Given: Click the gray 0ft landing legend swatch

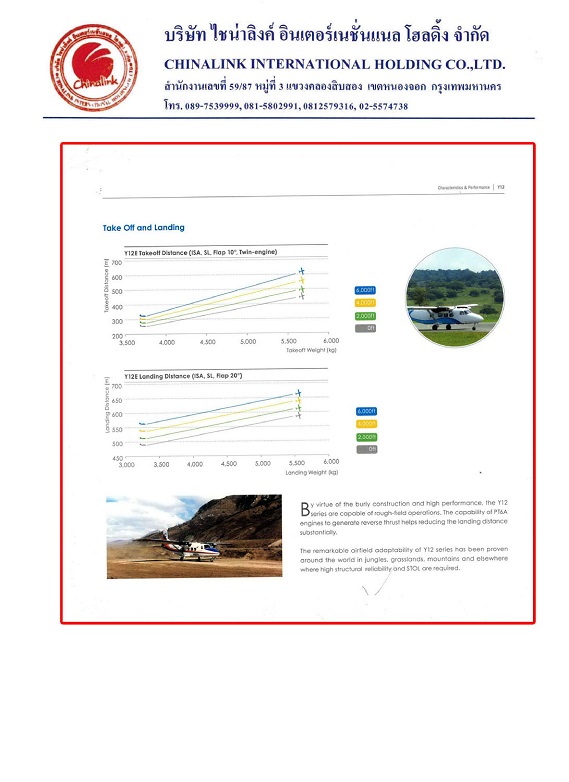Looking at the screenshot, I should coord(367,449).
